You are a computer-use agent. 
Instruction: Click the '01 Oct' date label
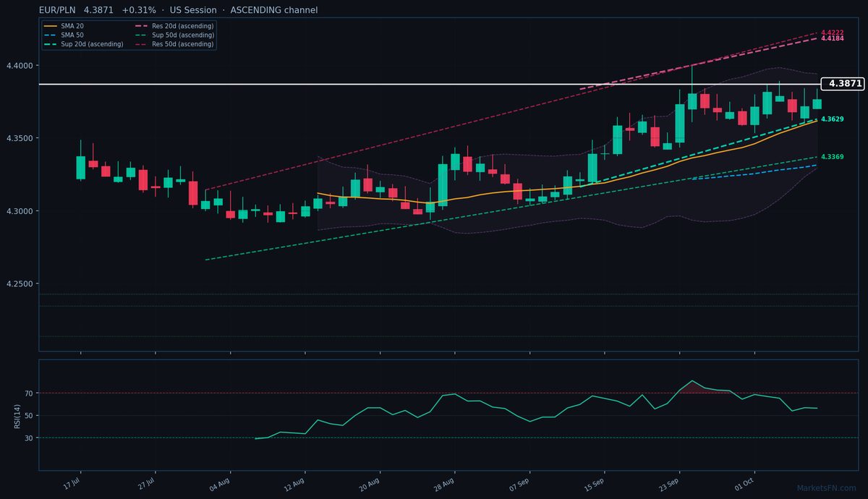coord(744,483)
